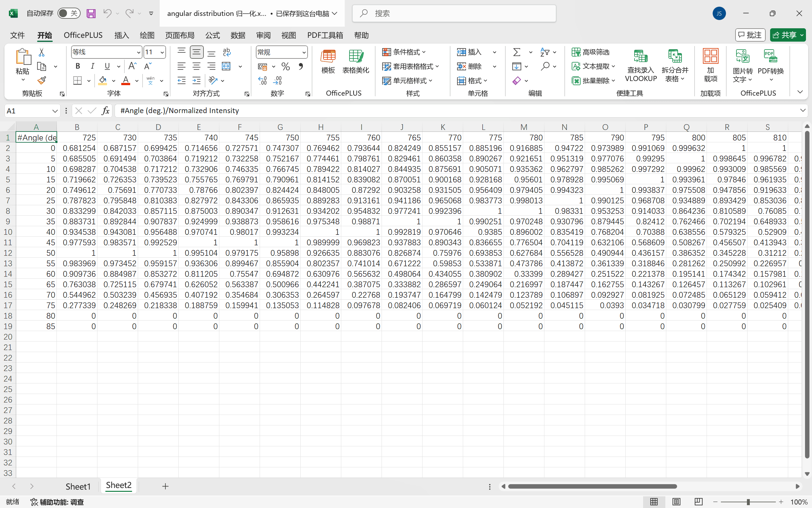The width and height of the screenshot is (812, 508).
Task: Switch to Page Break Preview view
Action: pos(698,502)
